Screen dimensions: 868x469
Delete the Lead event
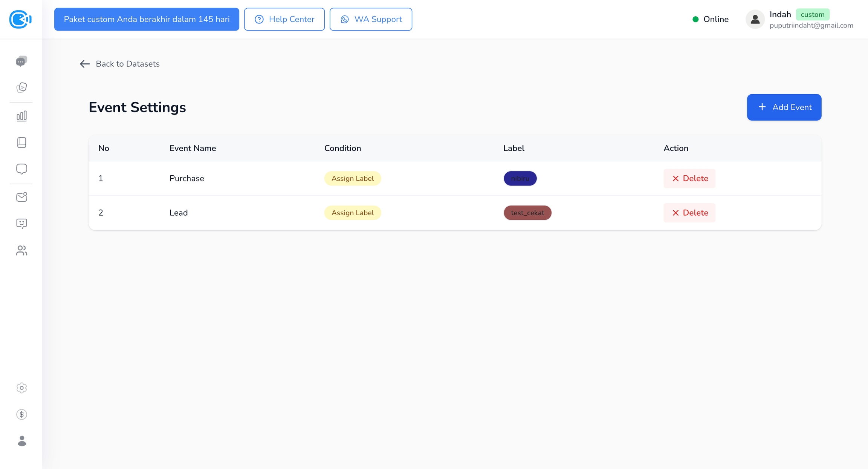coord(689,213)
